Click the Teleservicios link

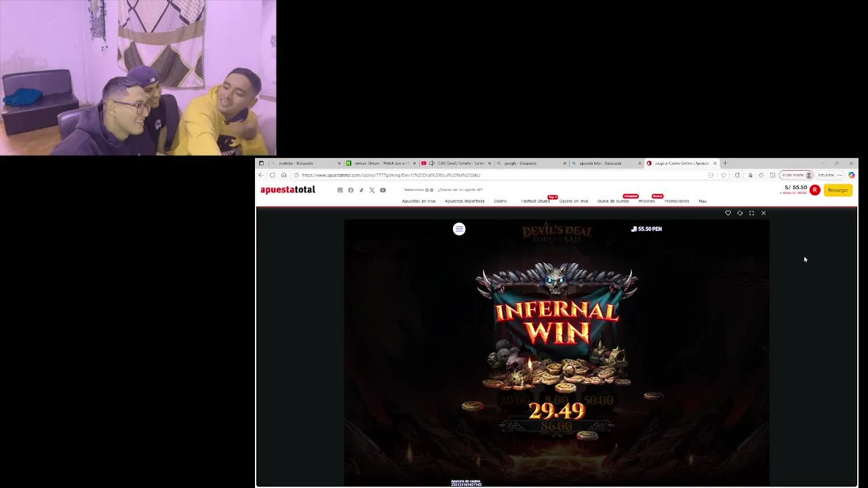tap(413, 190)
